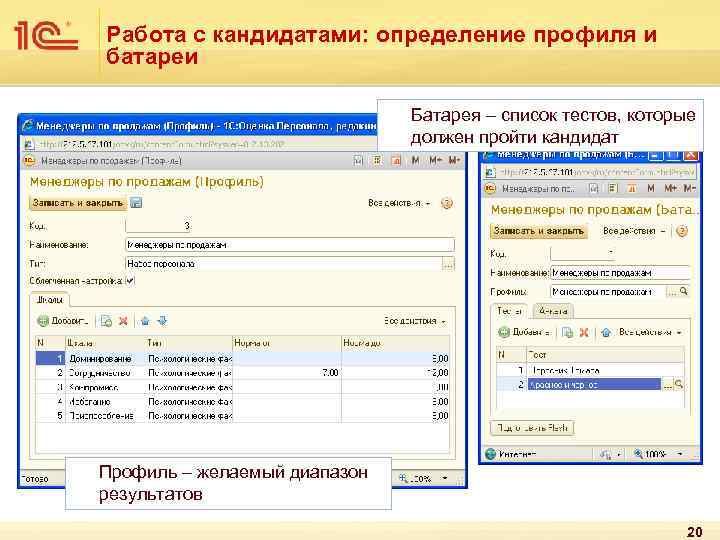The height and width of the screenshot is (540, 720).
Task: Open the Тип field ellipsis selector
Action: tap(448, 264)
